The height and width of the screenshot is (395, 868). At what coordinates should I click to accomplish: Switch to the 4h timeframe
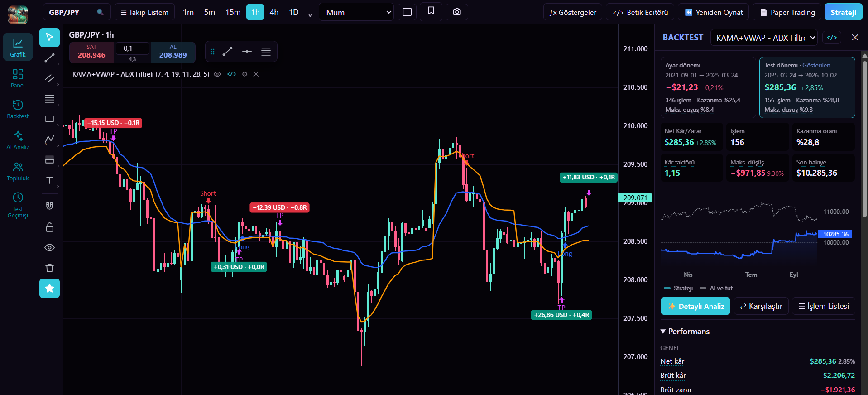274,12
